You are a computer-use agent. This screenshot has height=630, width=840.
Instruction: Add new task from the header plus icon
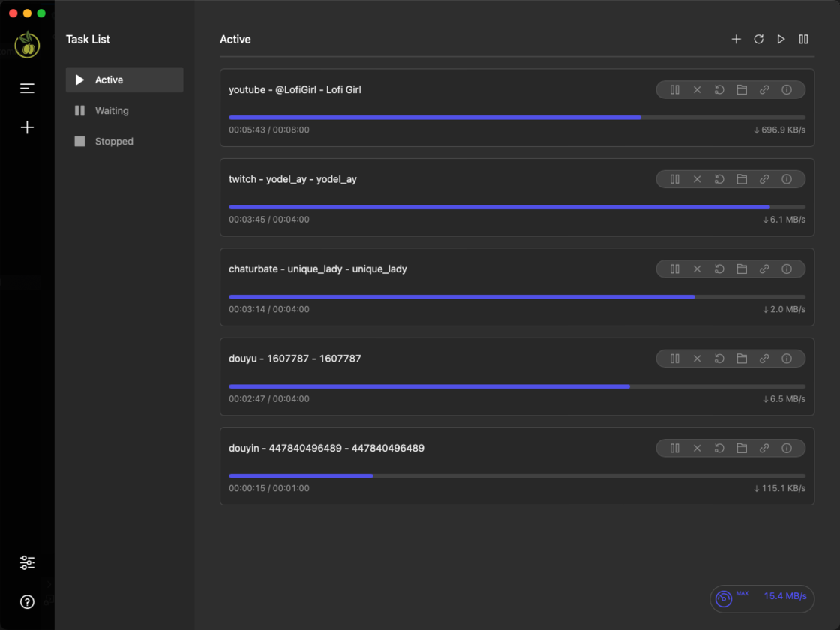(736, 39)
